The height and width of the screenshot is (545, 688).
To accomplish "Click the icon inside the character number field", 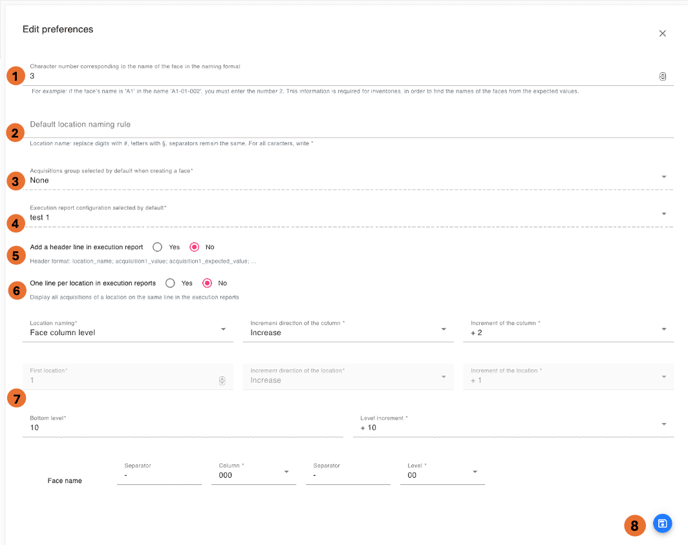I will pyautogui.click(x=662, y=76).
